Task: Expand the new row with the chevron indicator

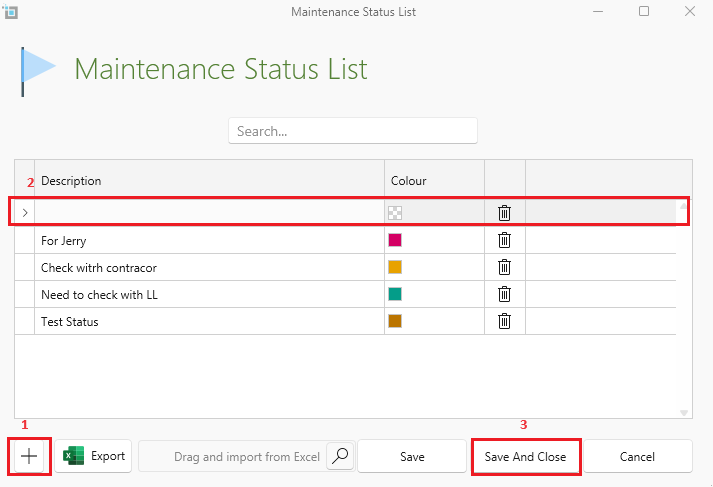Action: (24, 212)
